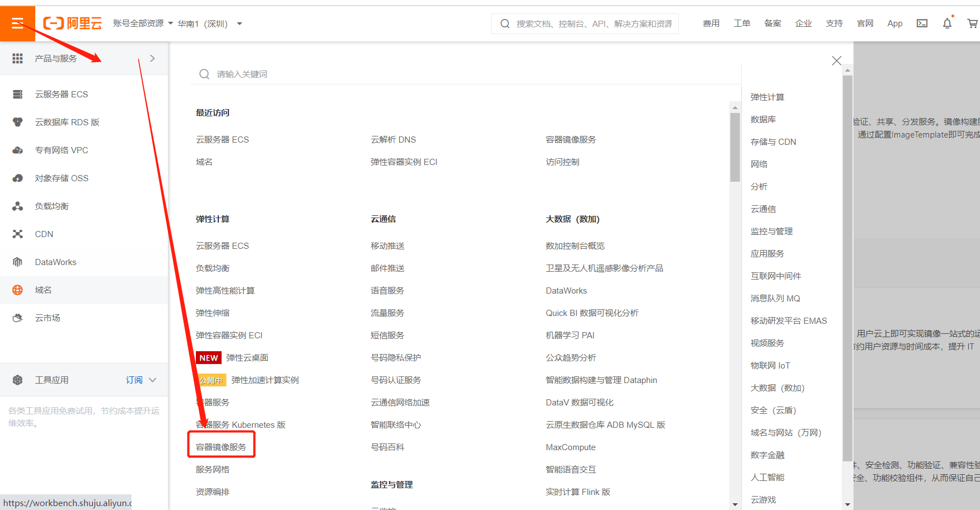Viewport: 980px width, 510px height.
Task: Click the ECS server icon in sidebar
Action: (x=18, y=94)
